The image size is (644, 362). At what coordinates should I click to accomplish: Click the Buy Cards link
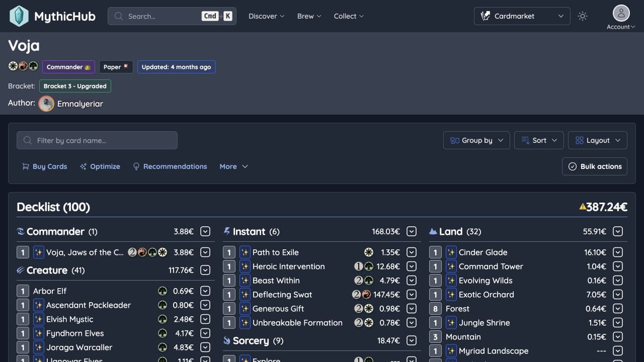pyautogui.click(x=44, y=166)
